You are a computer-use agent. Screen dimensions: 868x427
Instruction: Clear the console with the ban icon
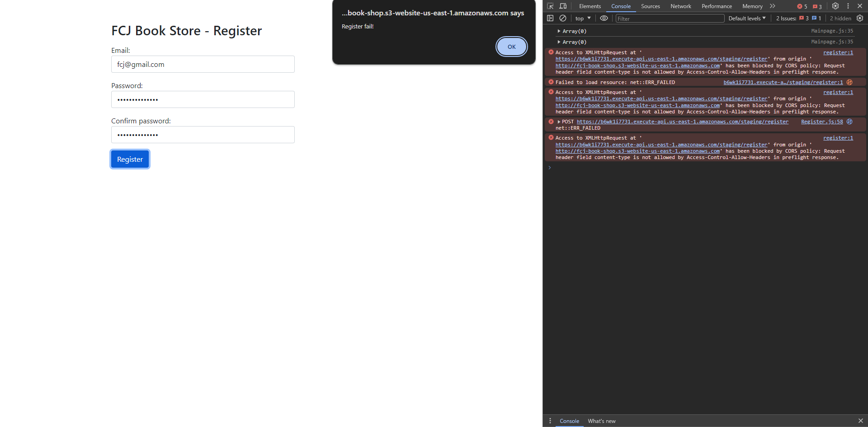coord(563,19)
